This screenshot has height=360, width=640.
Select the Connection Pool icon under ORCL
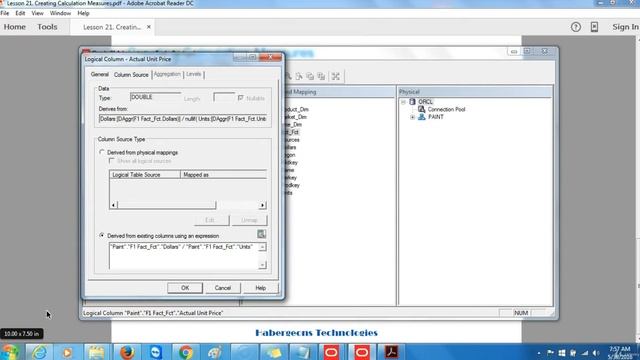[422, 109]
